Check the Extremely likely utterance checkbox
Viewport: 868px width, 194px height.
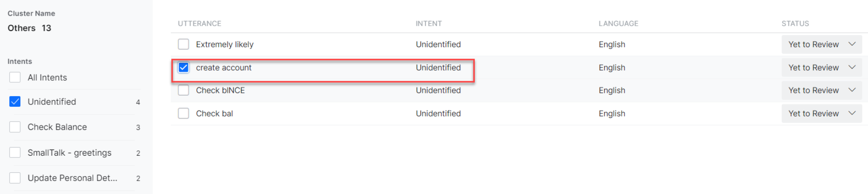[184, 44]
